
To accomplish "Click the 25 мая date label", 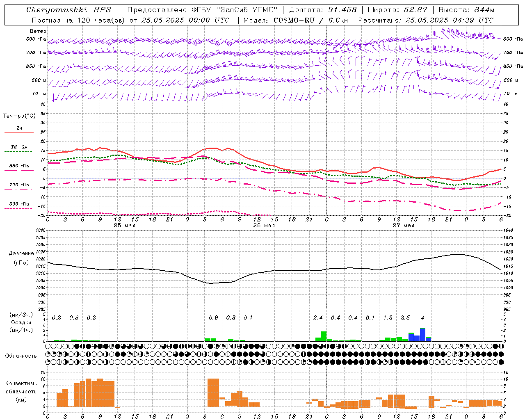I will click(124, 226).
